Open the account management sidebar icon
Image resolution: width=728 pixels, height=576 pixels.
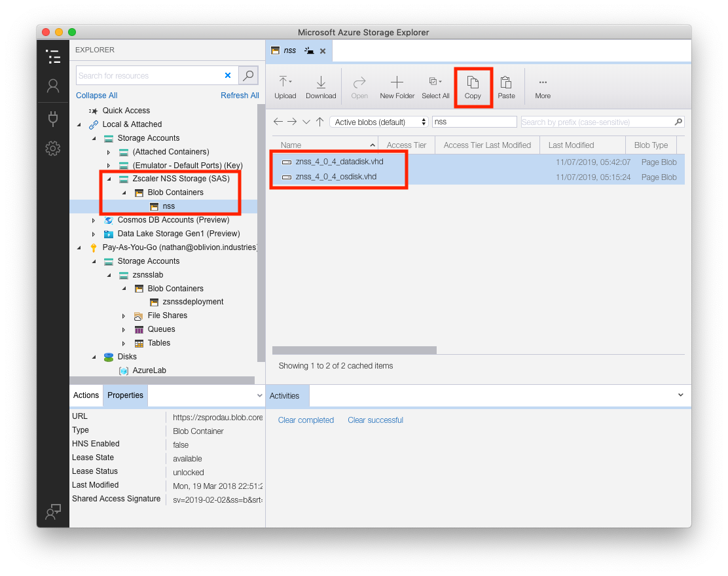[x=53, y=86]
